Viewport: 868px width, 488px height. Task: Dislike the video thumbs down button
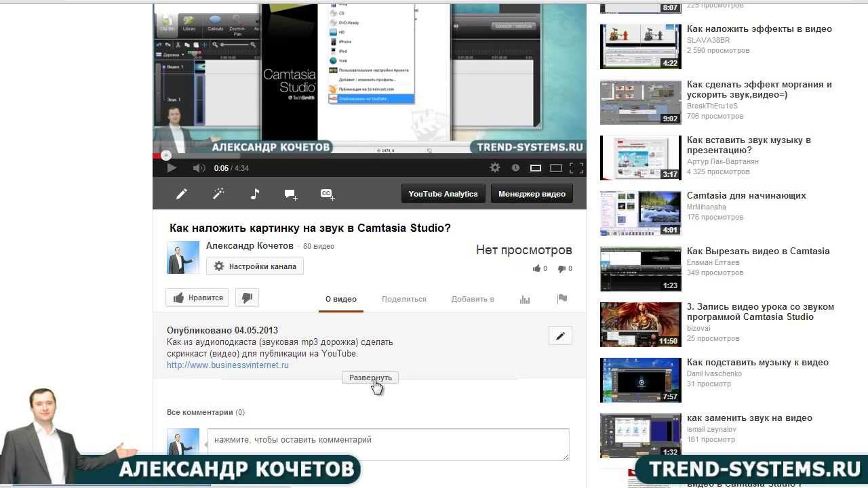tap(247, 298)
